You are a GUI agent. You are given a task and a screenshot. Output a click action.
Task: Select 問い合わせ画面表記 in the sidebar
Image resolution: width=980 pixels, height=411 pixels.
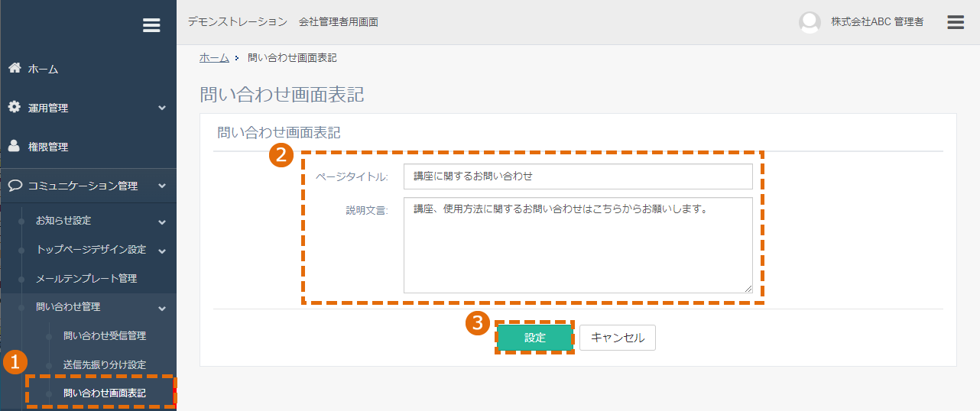(104, 393)
